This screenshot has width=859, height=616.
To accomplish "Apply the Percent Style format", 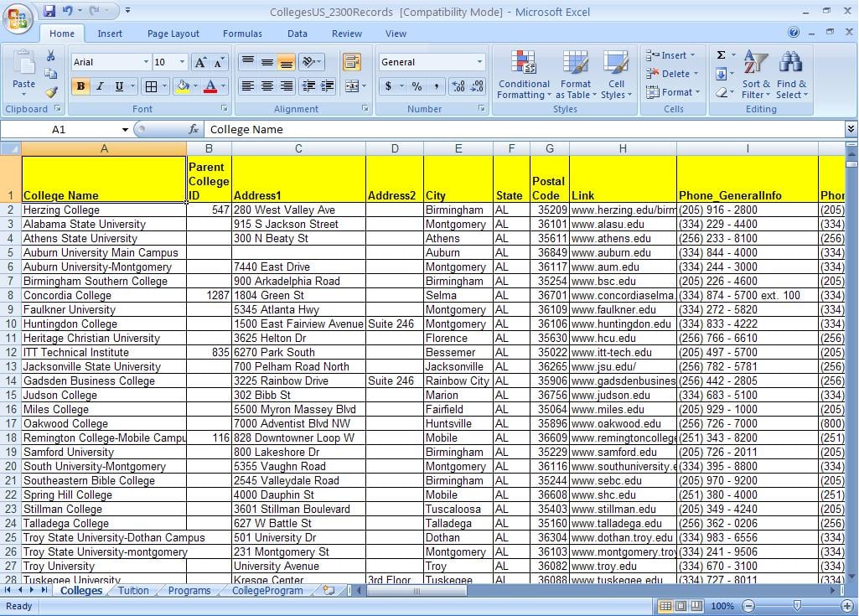I will click(x=417, y=86).
